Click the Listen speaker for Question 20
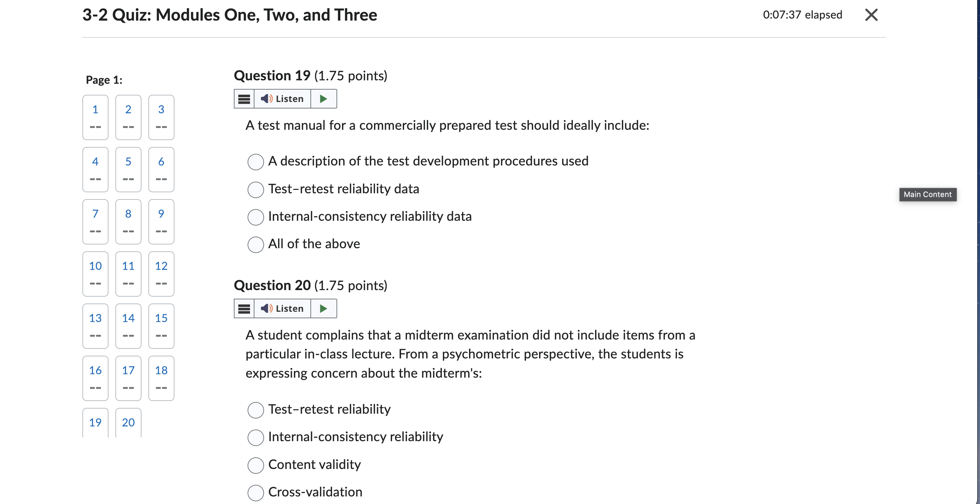980x504 pixels. (x=282, y=309)
